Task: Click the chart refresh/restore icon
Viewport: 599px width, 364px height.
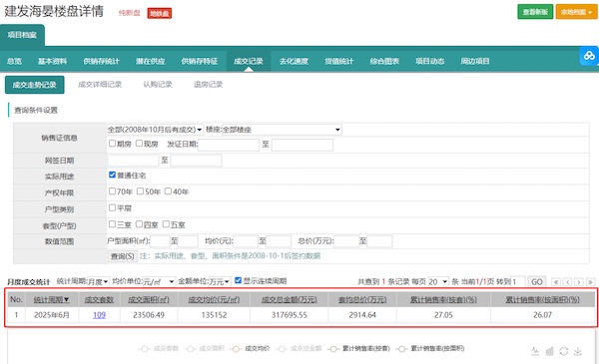Action: [564, 351]
